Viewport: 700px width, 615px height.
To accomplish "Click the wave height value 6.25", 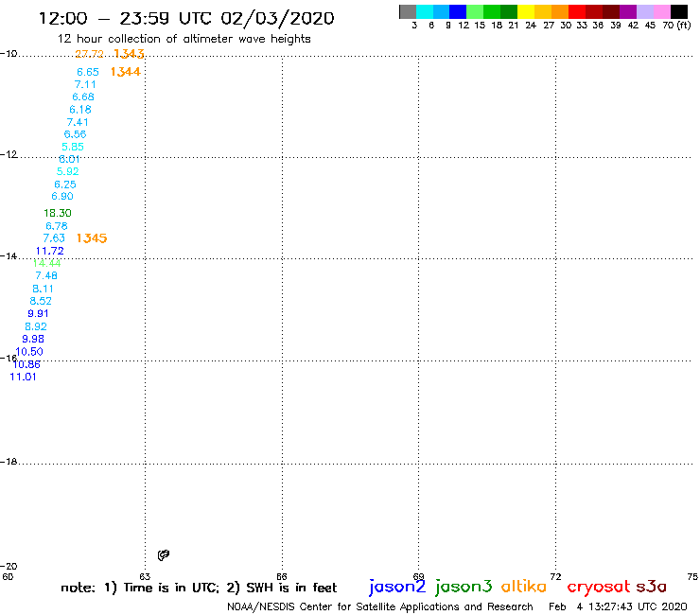I will click(x=65, y=184).
